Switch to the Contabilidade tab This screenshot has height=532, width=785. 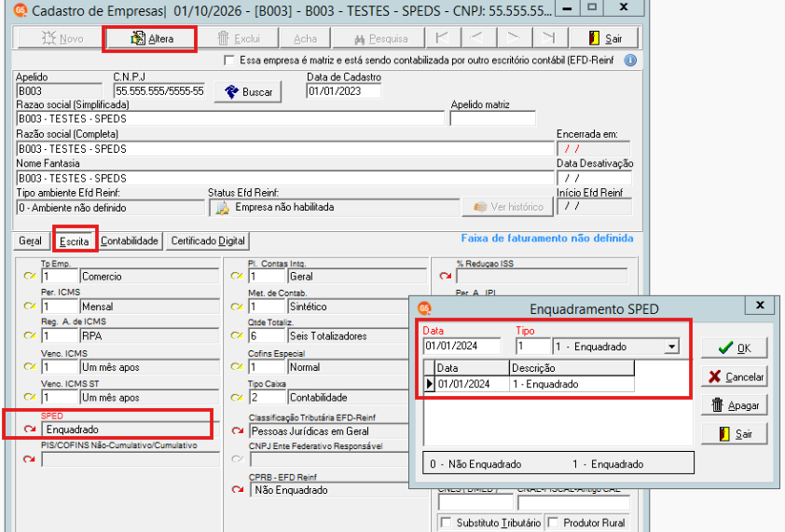pos(130,240)
